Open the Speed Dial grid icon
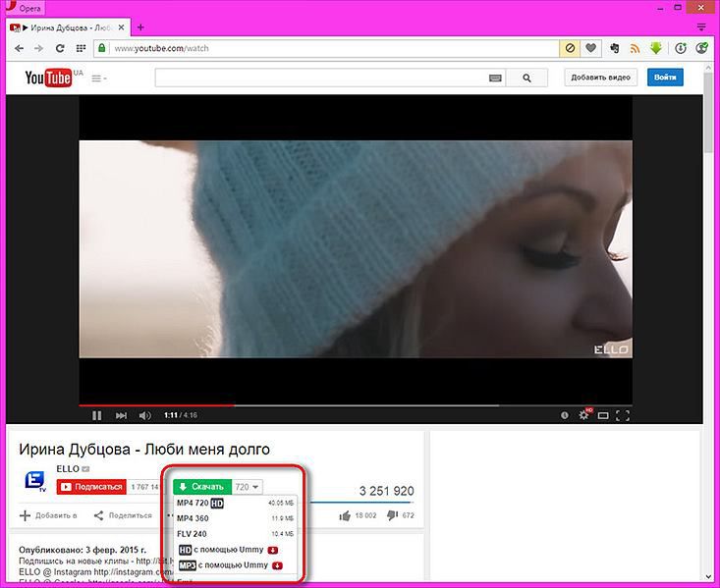This screenshot has width=720, height=588. click(x=81, y=48)
